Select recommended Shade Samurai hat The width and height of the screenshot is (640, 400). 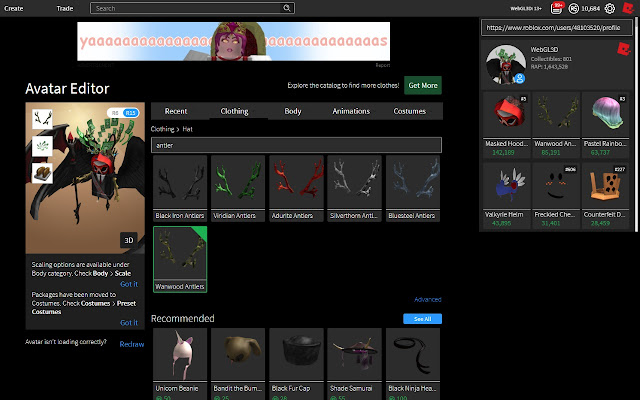354,364
